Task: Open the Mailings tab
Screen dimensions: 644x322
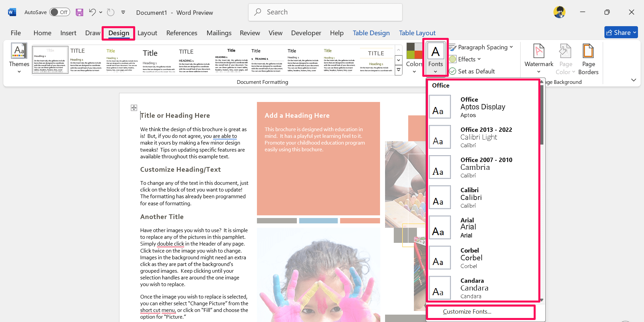Action: coord(219,33)
